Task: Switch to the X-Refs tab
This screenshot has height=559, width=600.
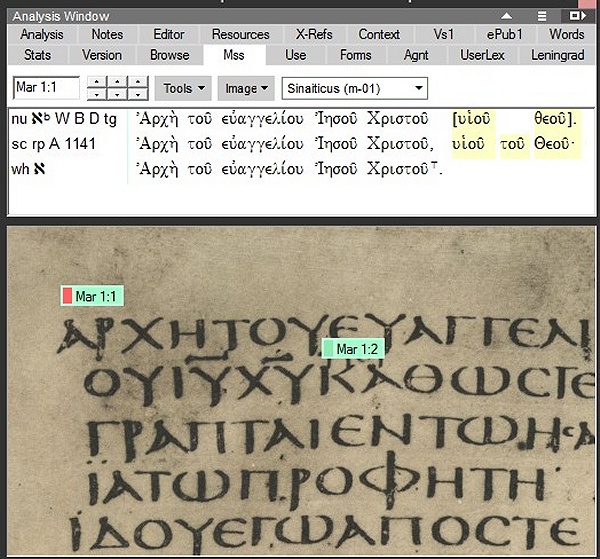Action: tap(314, 34)
